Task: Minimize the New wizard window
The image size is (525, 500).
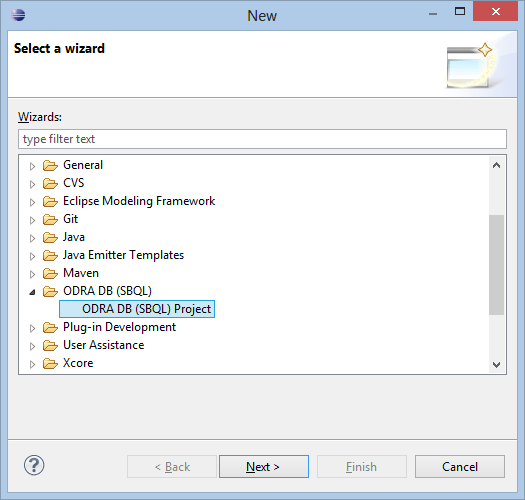Action: (x=433, y=13)
